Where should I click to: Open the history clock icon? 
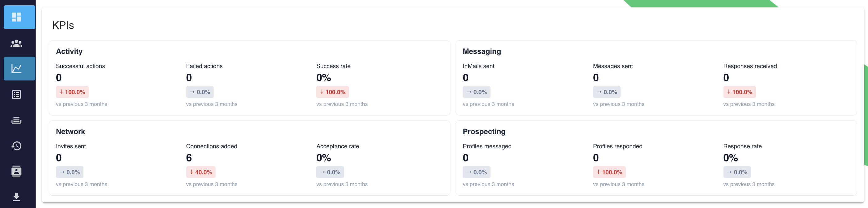[16, 146]
